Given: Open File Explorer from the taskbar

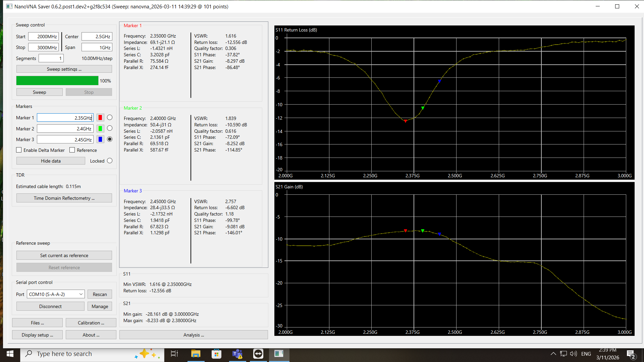Looking at the screenshot, I should pyautogui.click(x=196, y=354).
